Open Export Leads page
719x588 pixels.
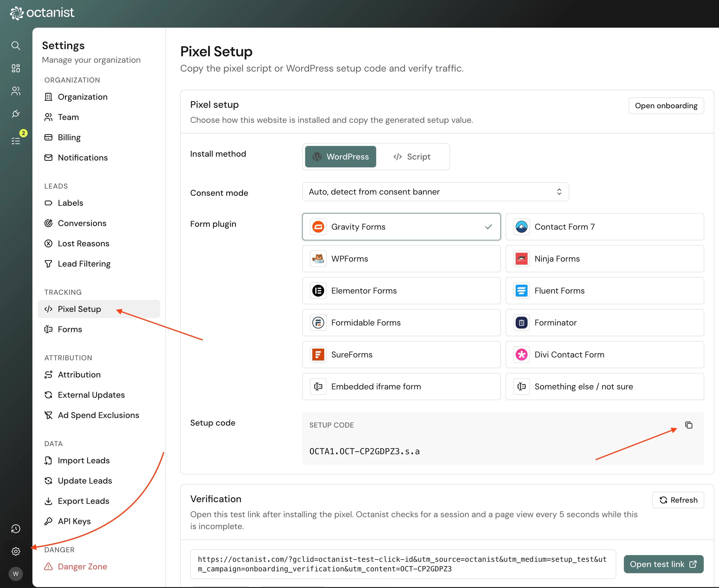tap(98, 501)
